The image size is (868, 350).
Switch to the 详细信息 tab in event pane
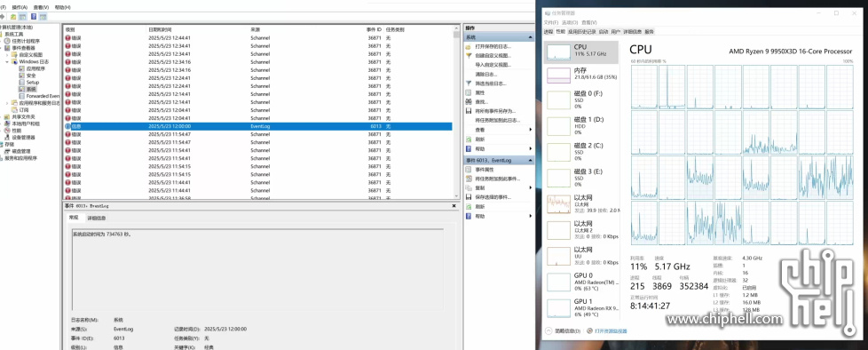pos(97,218)
